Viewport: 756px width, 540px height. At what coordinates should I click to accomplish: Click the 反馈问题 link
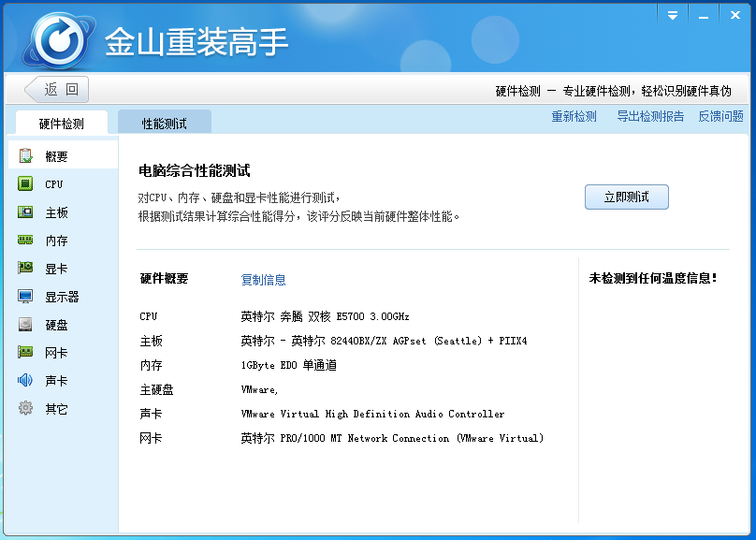720,116
